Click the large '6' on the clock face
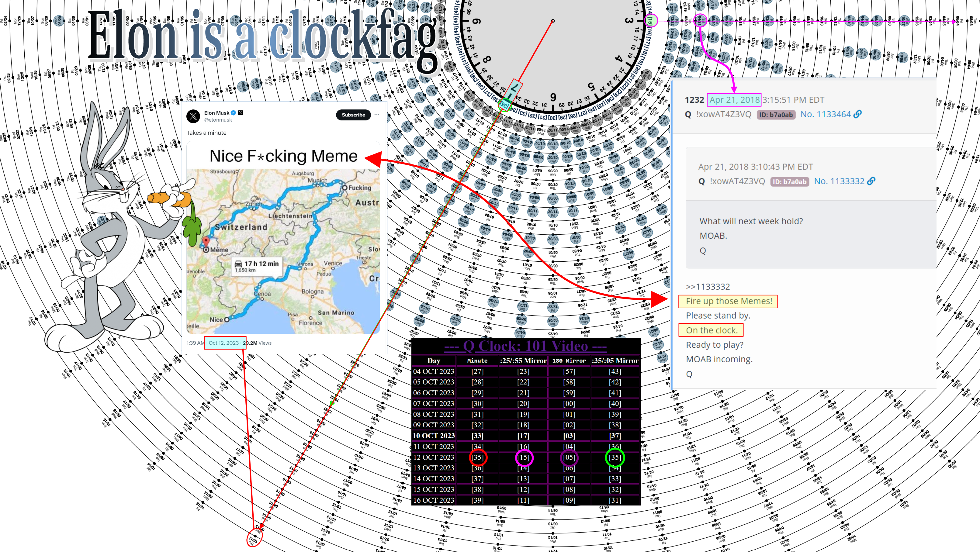 (553, 97)
